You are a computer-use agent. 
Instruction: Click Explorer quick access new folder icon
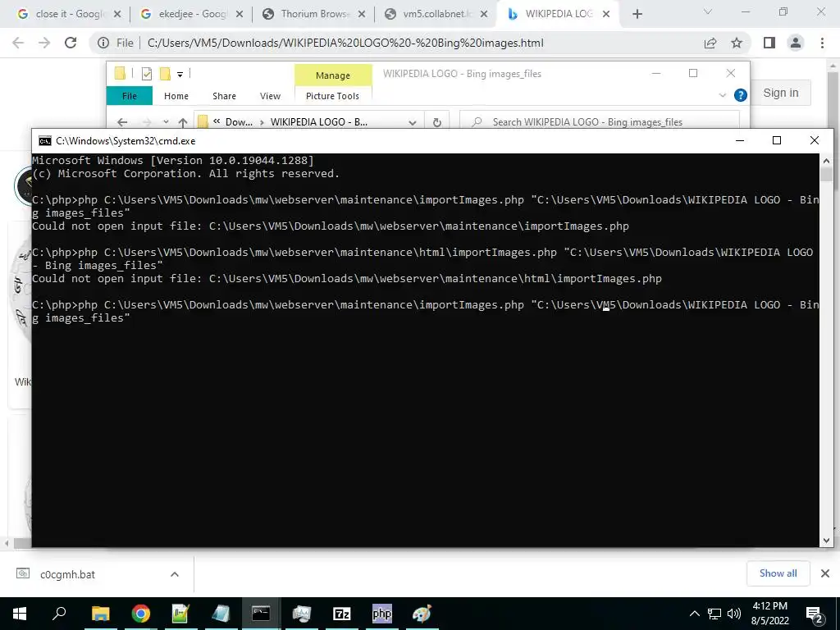pyautogui.click(x=165, y=74)
